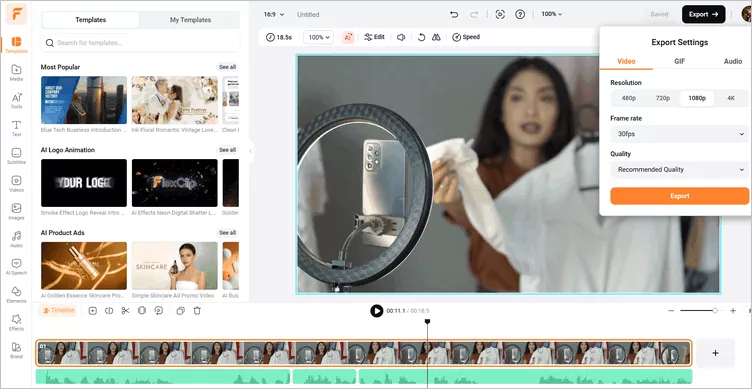Click the trash delete icon
752x389 pixels.
coord(197,311)
